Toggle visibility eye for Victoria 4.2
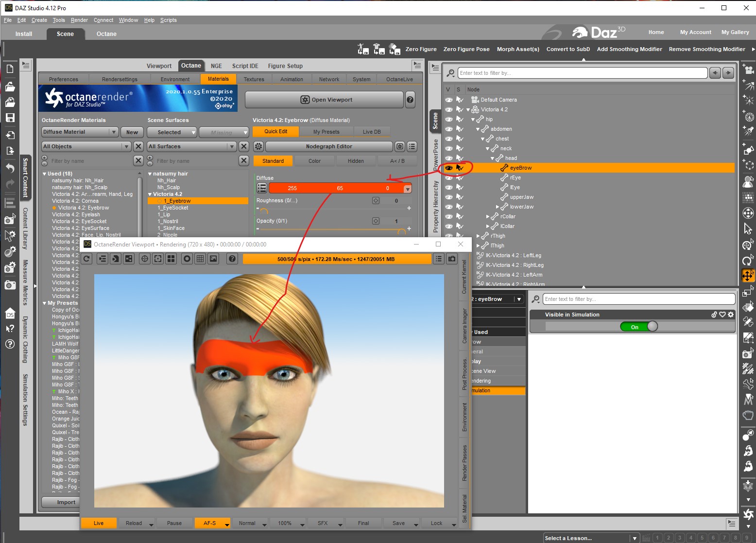The image size is (756, 543). (449, 109)
